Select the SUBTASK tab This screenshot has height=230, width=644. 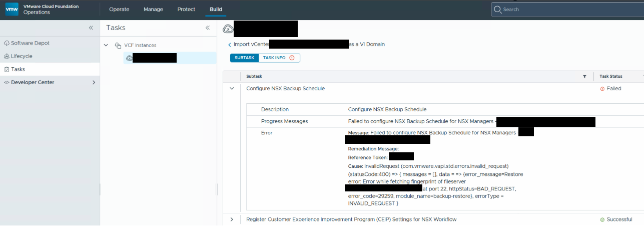coord(245,58)
